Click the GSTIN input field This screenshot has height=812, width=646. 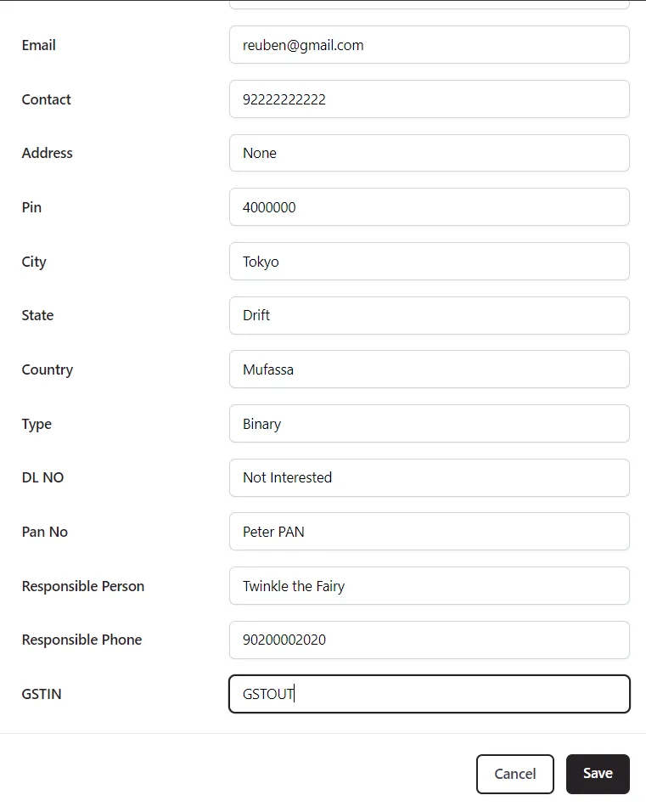click(x=429, y=694)
